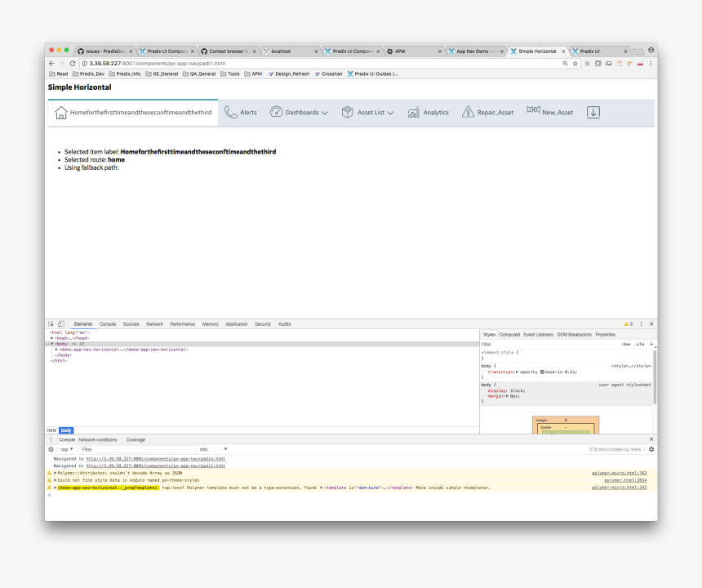Click the Alerts phone icon

tap(231, 113)
